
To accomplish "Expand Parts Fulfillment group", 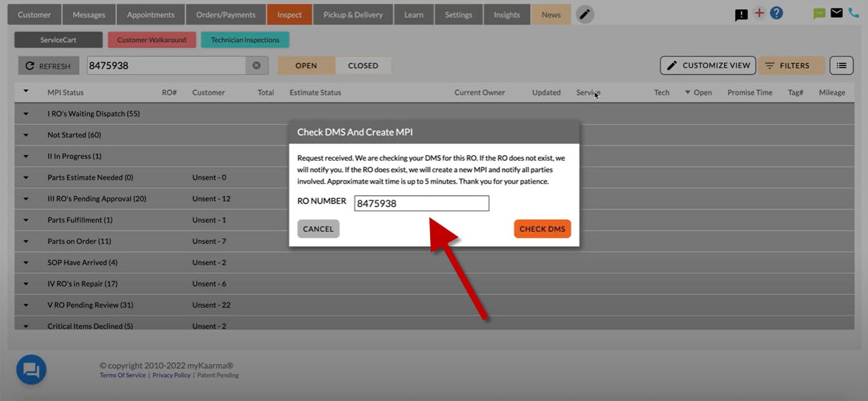I will [x=26, y=220].
